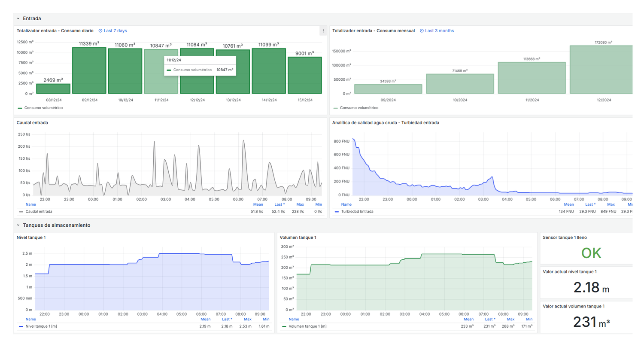Click the 08/12/24 bar showing 2469 m³

(53, 88)
